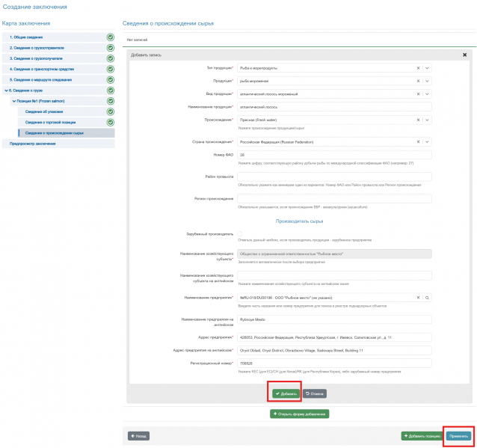Click green check icon beside 'Позиция №1'
Screen dimensions: 477x448
click(x=111, y=101)
